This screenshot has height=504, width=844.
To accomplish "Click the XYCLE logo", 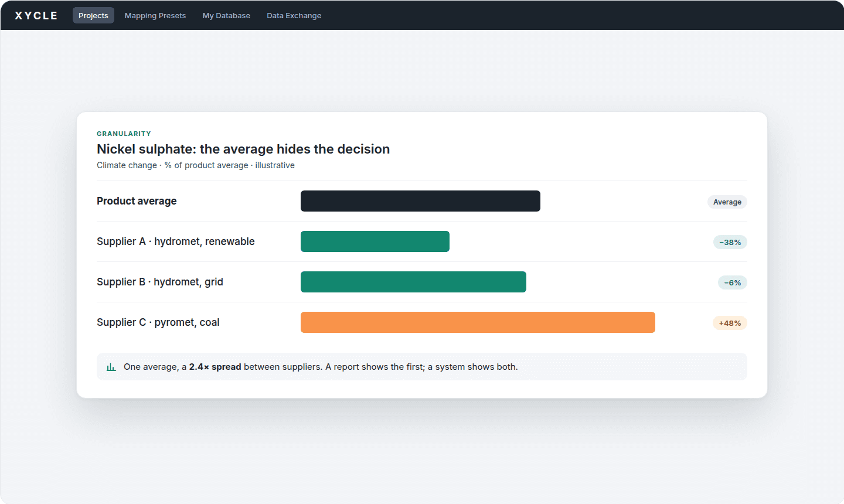I will (36, 16).
